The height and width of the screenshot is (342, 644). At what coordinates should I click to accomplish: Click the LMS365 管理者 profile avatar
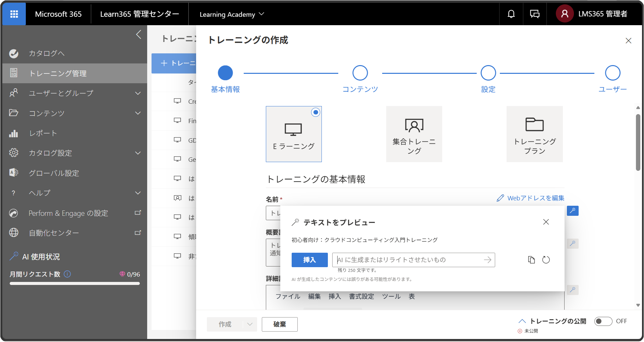tap(565, 14)
